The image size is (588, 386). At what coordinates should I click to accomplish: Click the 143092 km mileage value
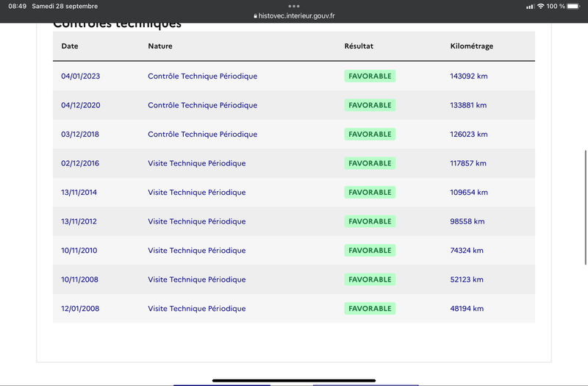[469, 76]
